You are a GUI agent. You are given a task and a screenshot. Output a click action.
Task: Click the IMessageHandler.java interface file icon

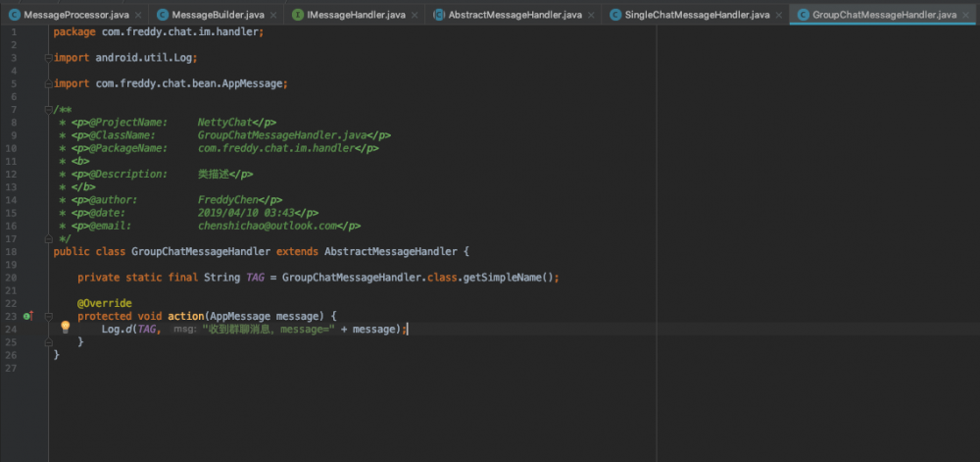298,15
